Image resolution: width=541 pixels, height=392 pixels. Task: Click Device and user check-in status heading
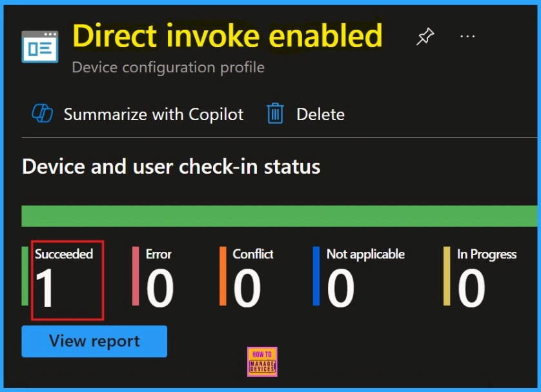171,167
